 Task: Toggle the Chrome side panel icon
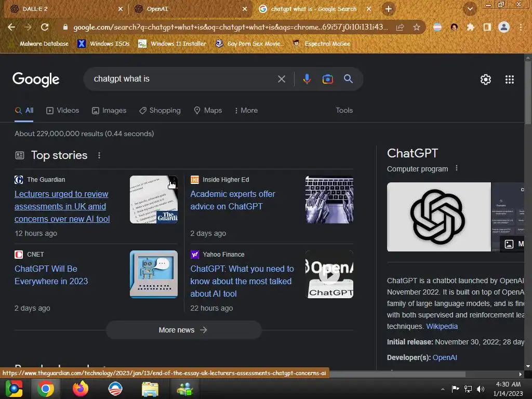click(487, 27)
